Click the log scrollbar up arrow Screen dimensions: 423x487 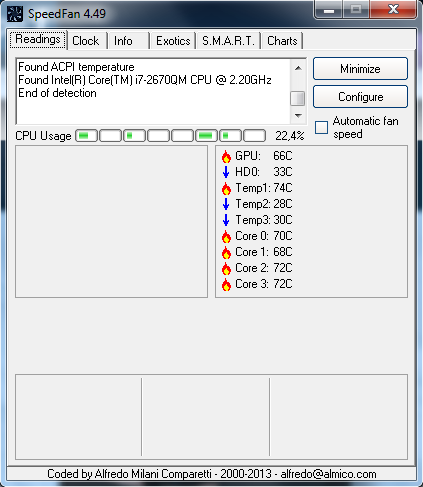pyautogui.click(x=298, y=68)
